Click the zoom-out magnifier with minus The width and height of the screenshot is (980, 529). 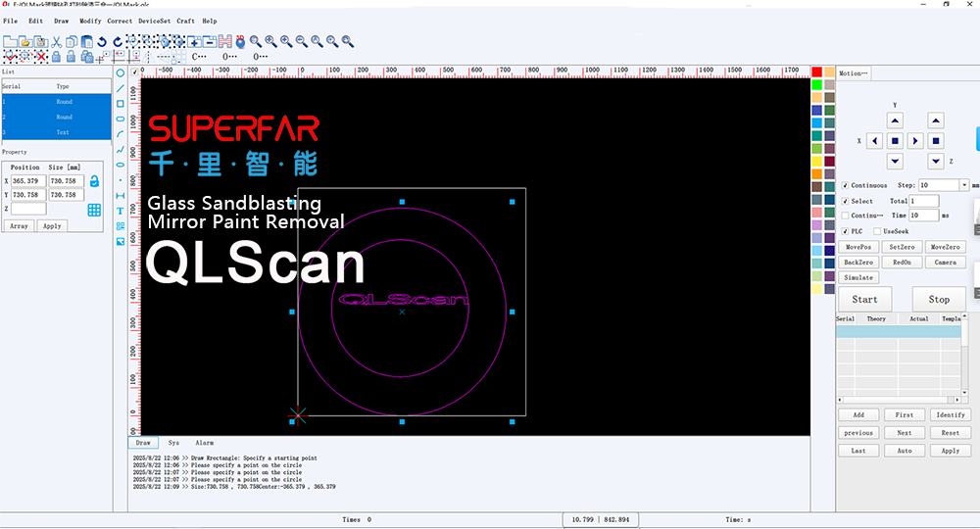[x=301, y=42]
